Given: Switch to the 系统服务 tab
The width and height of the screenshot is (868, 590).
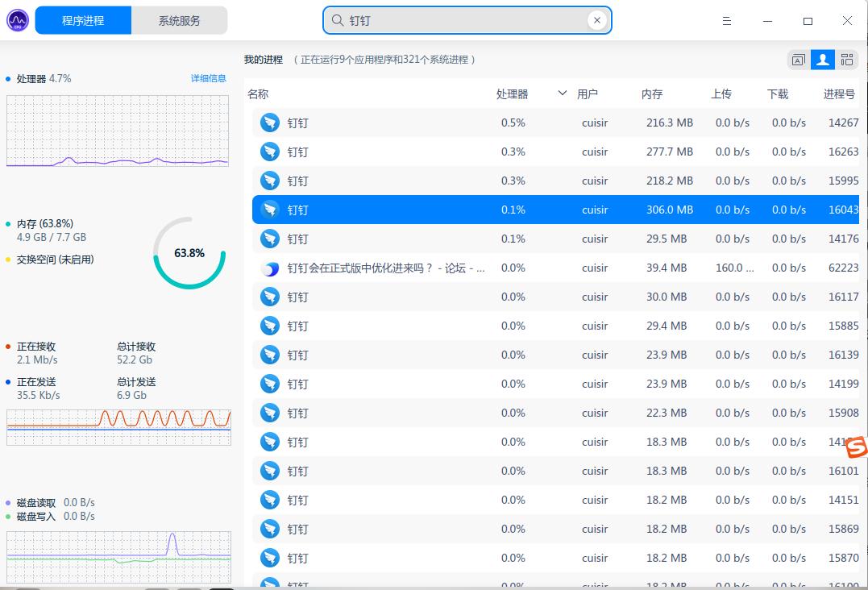Looking at the screenshot, I should [x=181, y=20].
